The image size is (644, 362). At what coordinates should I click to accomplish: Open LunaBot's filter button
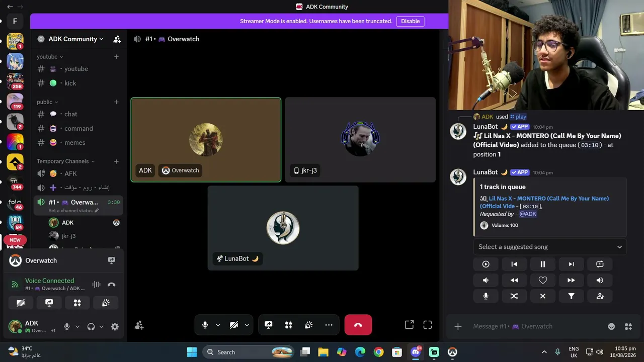pos(571,296)
